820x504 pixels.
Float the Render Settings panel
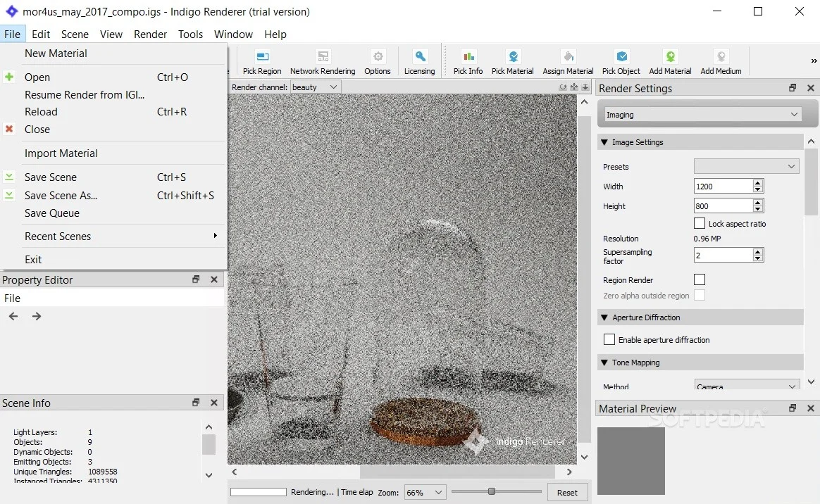pyautogui.click(x=793, y=88)
